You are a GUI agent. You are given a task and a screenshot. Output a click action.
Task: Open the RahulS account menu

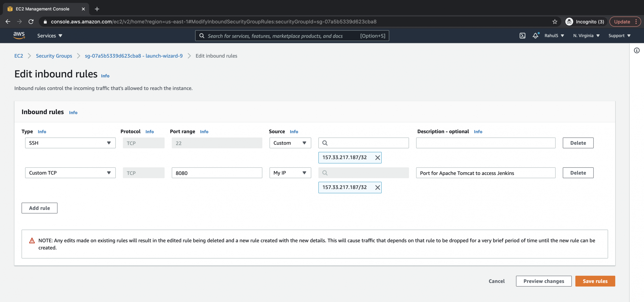[x=554, y=35]
